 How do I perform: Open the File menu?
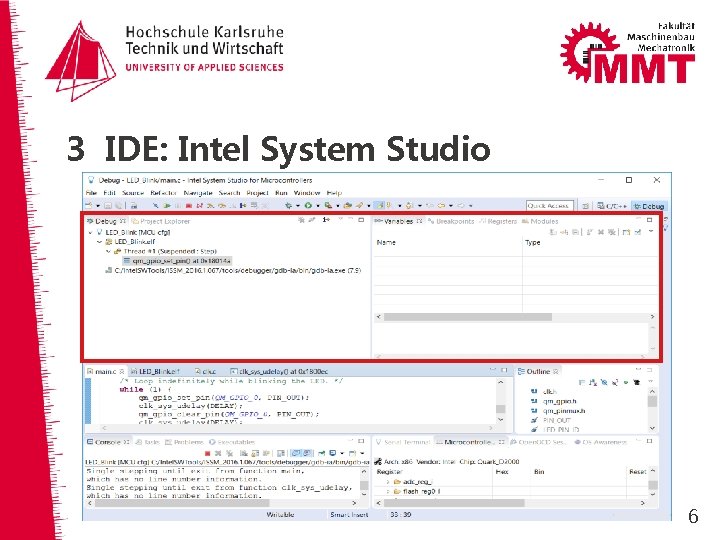(x=91, y=193)
